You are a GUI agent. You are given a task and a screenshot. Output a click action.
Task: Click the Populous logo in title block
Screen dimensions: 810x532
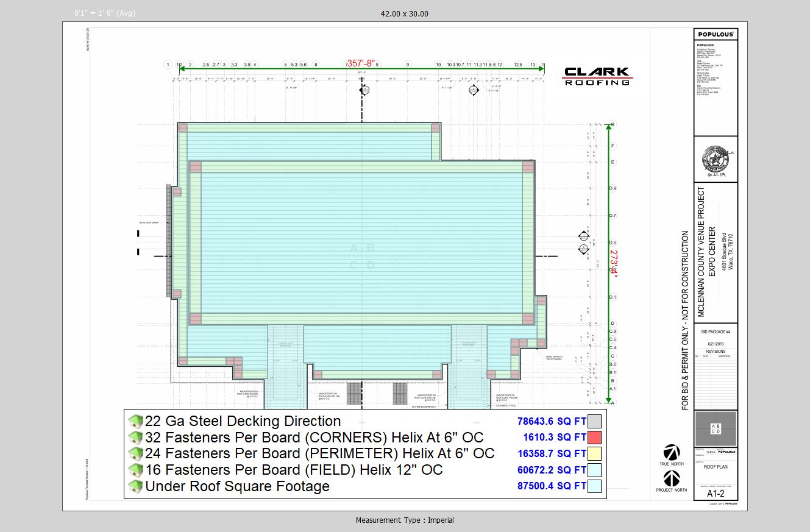click(716, 35)
